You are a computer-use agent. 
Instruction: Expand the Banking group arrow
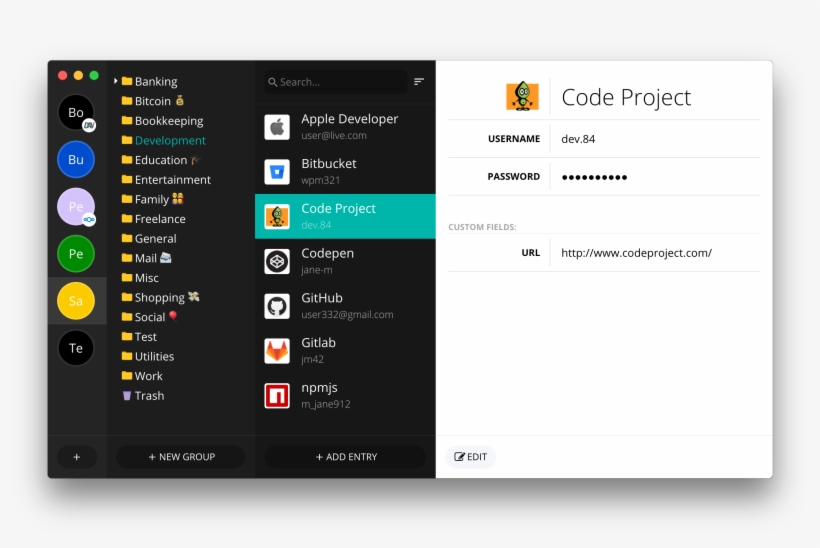pos(116,81)
